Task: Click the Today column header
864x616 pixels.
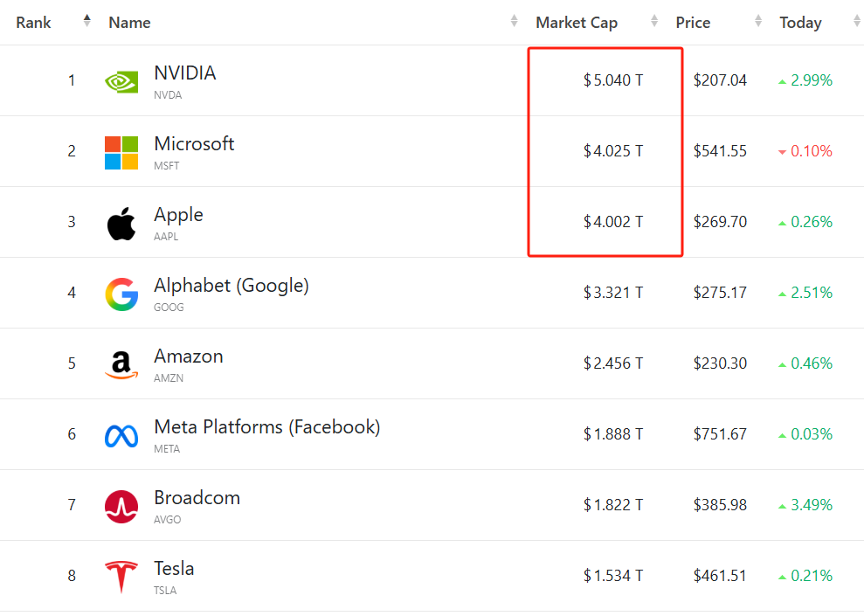Action: pos(800,23)
